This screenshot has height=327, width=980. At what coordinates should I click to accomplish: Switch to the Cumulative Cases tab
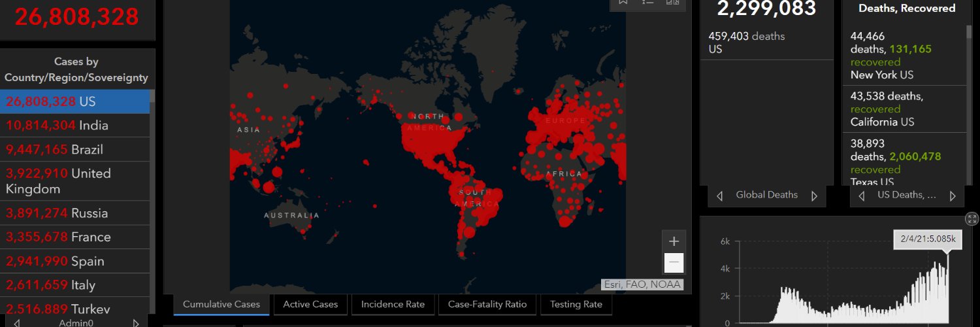221,304
